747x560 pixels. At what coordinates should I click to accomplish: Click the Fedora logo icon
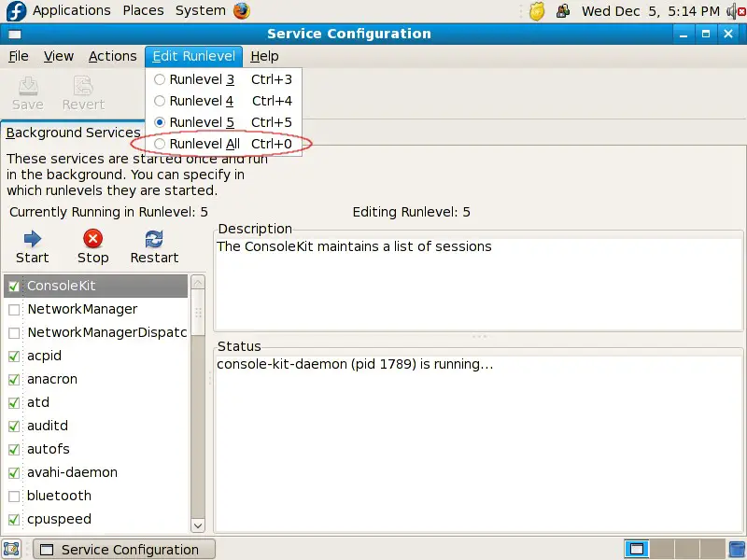(16, 11)
